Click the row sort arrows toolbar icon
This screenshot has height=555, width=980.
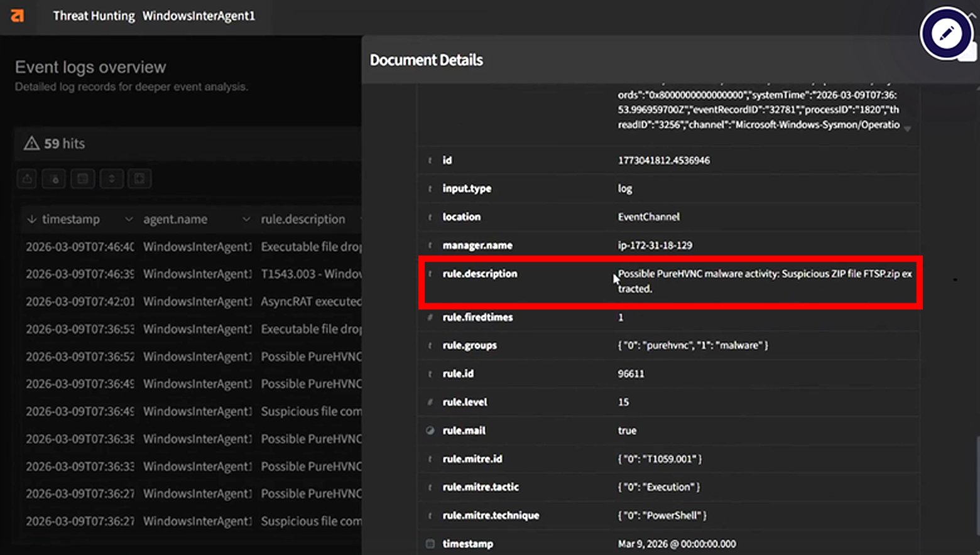point(111,179)
